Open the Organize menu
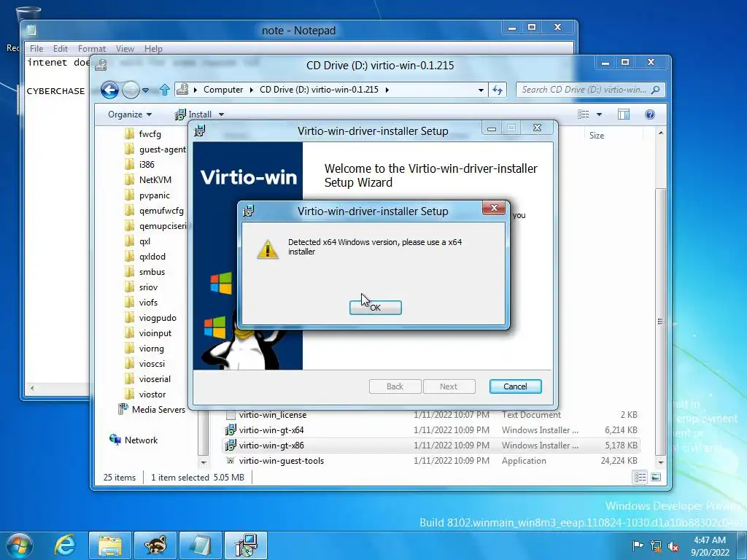The image size is (747, 560). coord(130,114)
